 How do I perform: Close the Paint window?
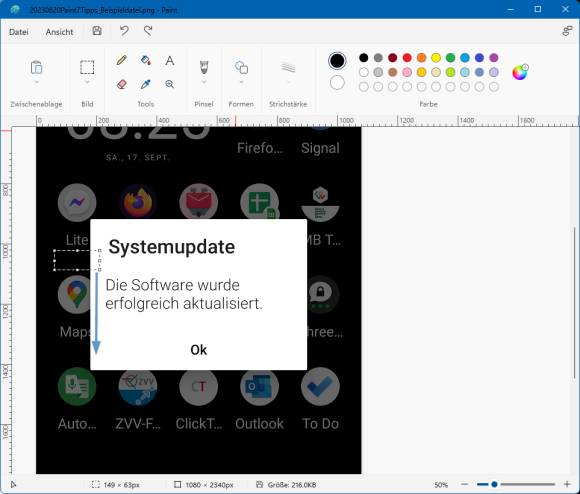pos(566,9)
